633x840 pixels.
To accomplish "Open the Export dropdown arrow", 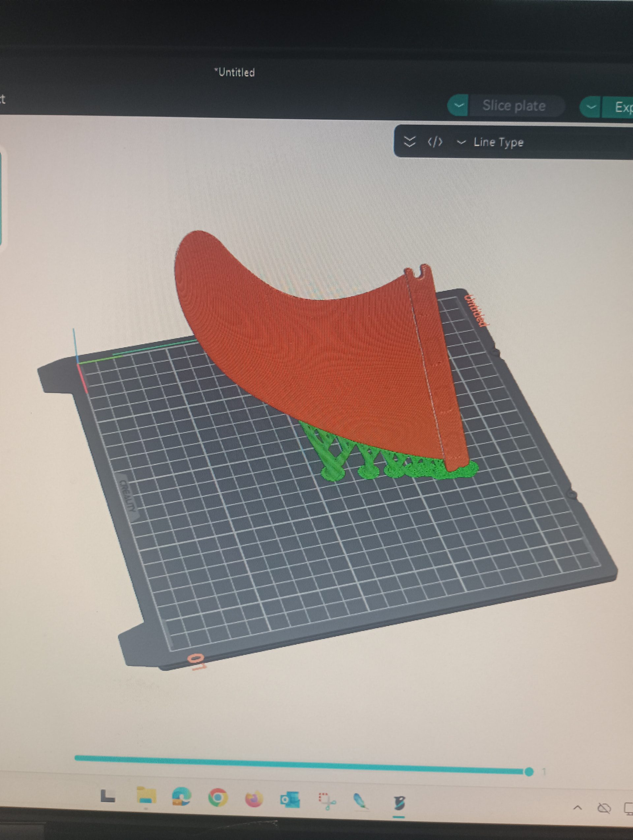I will 591,107.
